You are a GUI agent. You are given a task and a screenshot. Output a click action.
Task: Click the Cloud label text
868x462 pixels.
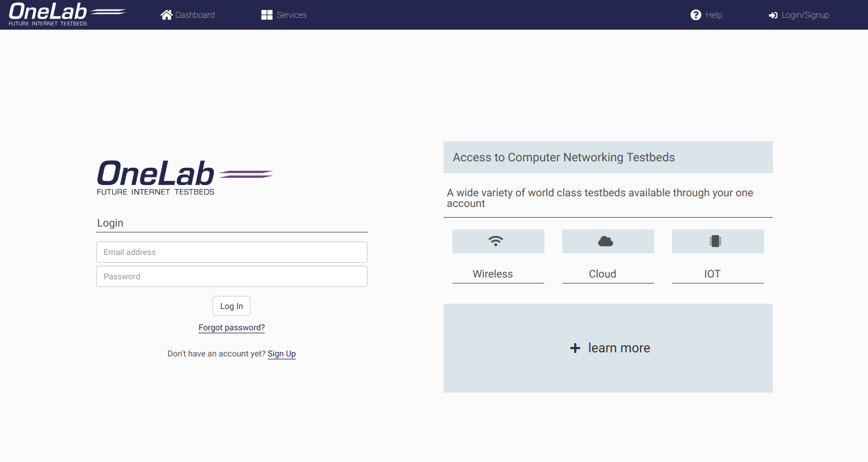[603, 274]
